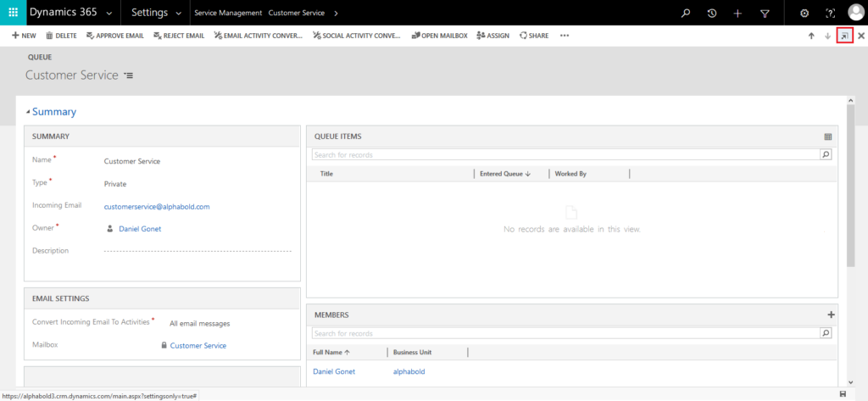Click the Members search box
Image resolution: width=868 pixels, height=401 pixels.
click(x=565, y=333)
